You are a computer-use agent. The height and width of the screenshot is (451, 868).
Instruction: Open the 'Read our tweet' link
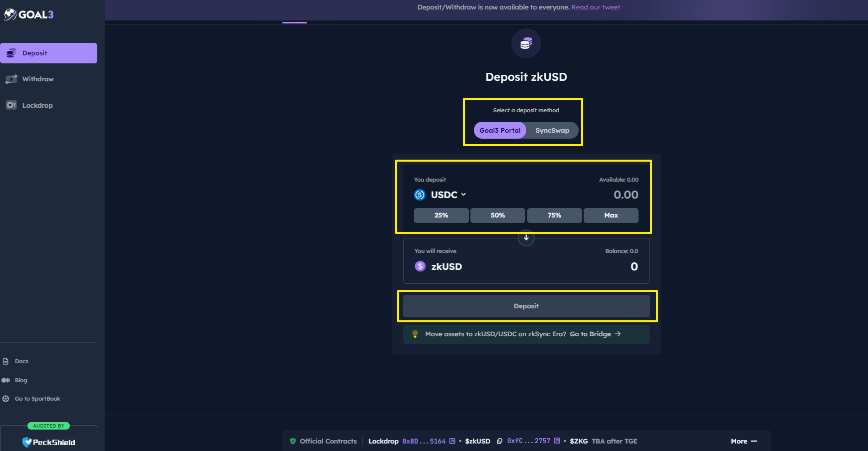pos(596,7)
